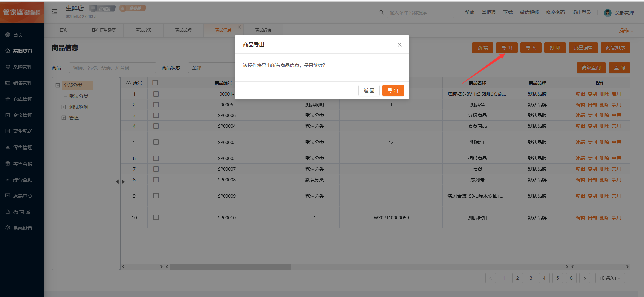Check the box for row 00001-
Screen dimensions: 644x297
[156, 94]
